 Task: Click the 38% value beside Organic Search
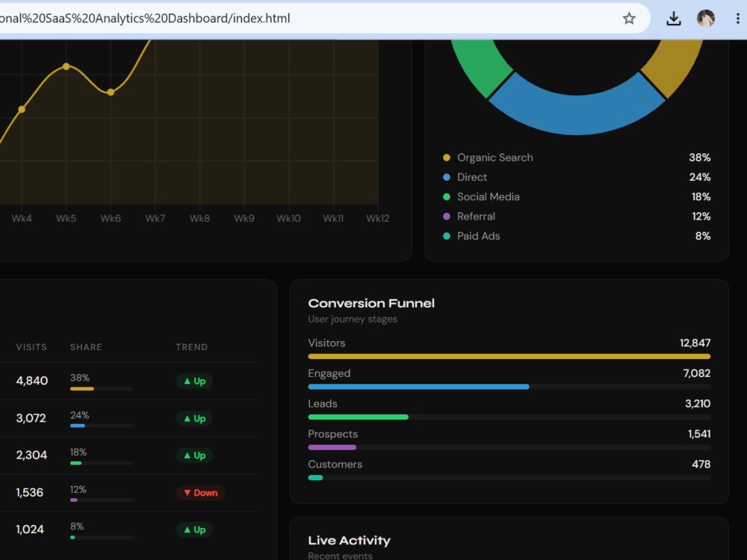coord(699,158)
